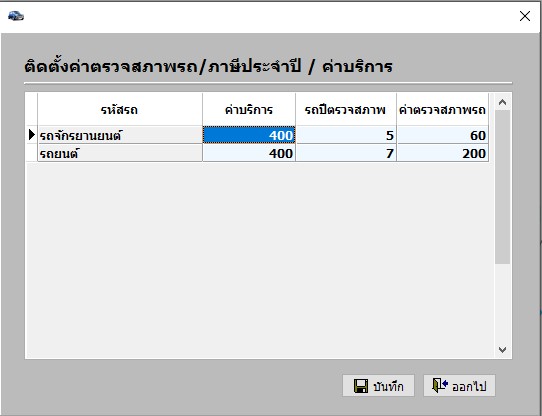Click the รหัสรถ column header

(120, 110)
